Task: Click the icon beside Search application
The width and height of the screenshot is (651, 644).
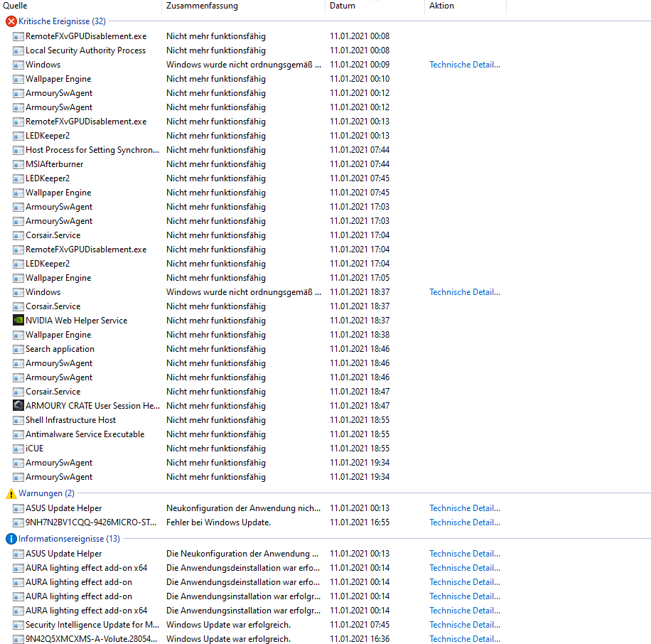Action: pos(18,349)
